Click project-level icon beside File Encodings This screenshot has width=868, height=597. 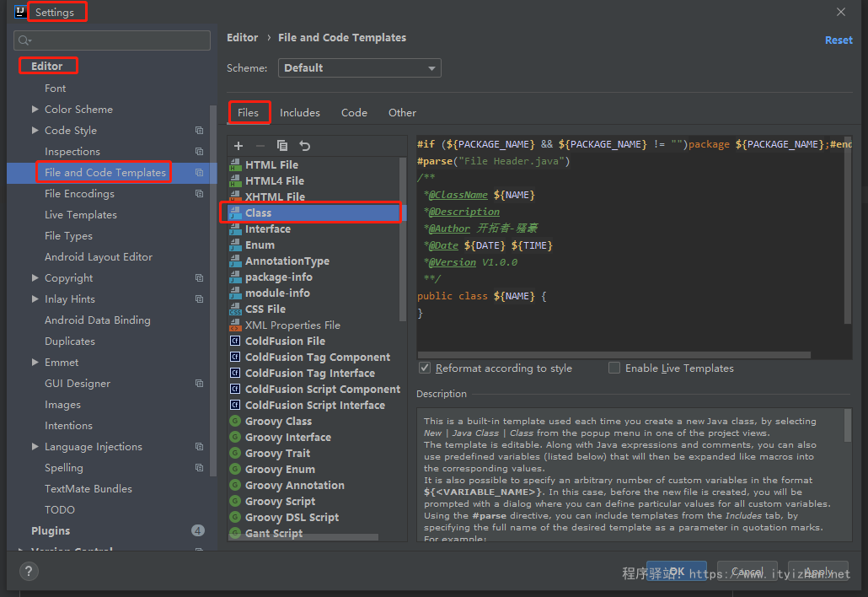click(x=199, y=193)
